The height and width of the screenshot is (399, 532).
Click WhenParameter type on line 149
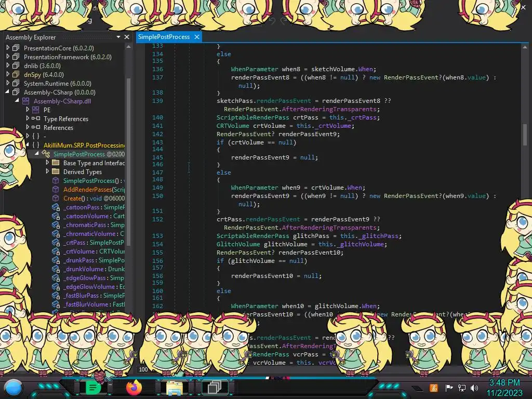[x=255, y=187]
